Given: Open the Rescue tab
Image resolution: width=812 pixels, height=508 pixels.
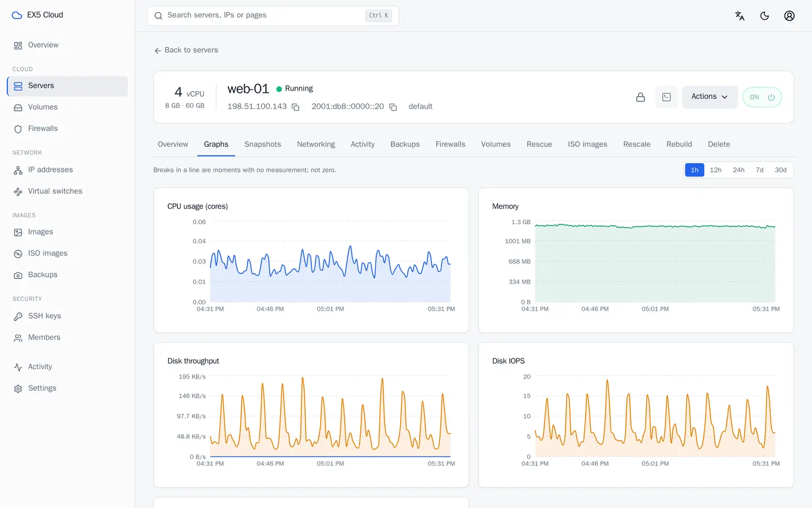Looking at the screenshot, I should (x=539, y=145).
